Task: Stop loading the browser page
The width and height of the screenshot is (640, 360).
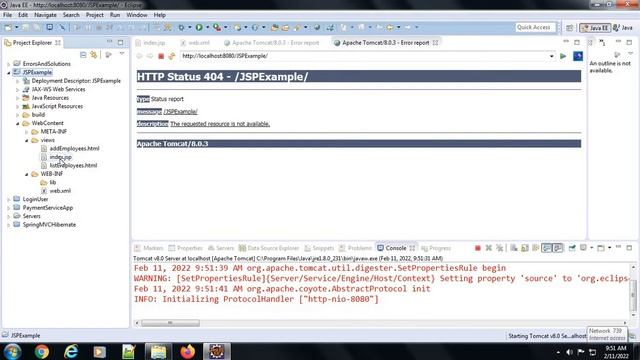Action: pyautogui.click(x=161, y=56)
